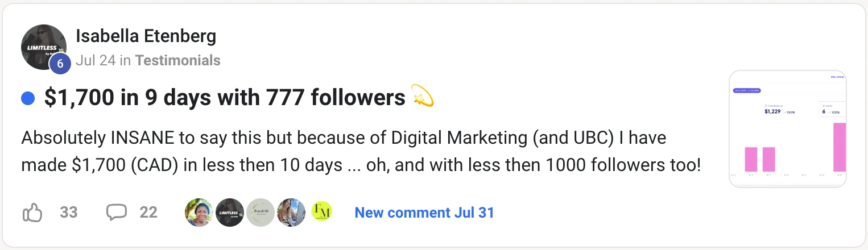Open the revenue chart thumbnail

[787, 129]
